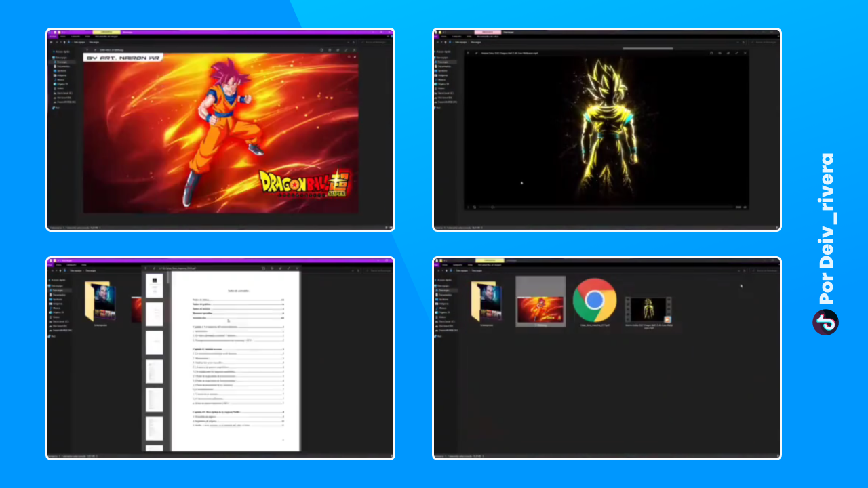
Task: Select Escritorio in the sidebar beside the Goku image preview
Action: click(62, 70)
